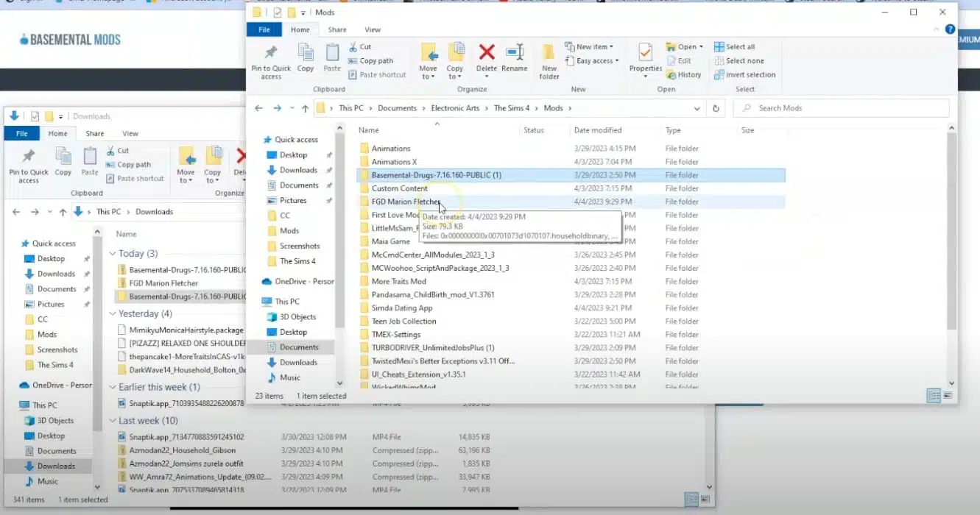Click the Refresh button in Mods address bar

tap(716, 108)
